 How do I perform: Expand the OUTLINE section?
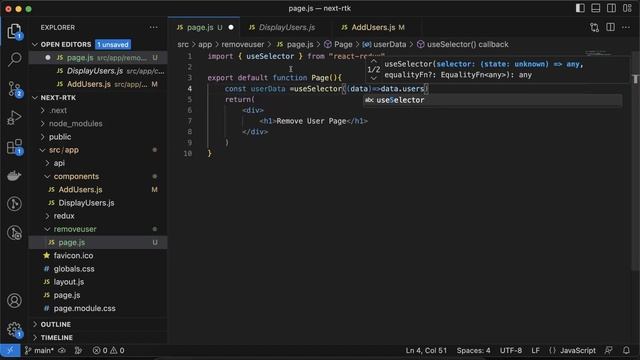(x=98, y=324)
